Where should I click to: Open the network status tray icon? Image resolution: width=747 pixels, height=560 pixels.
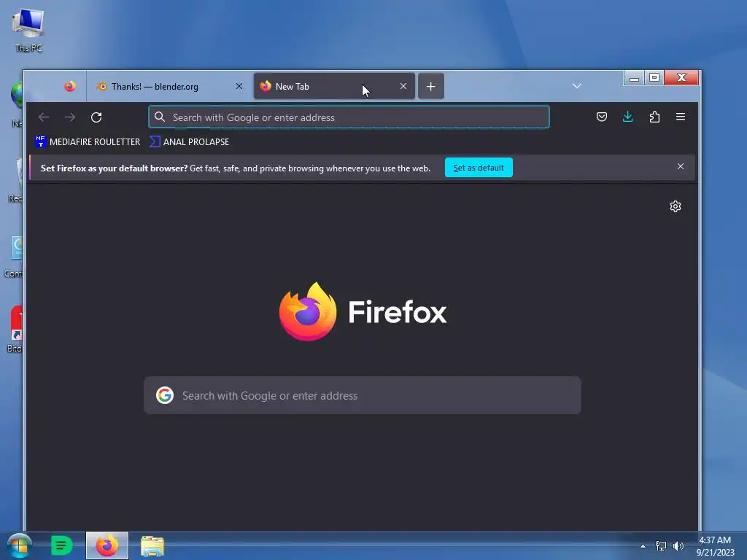tap(661, 546)
